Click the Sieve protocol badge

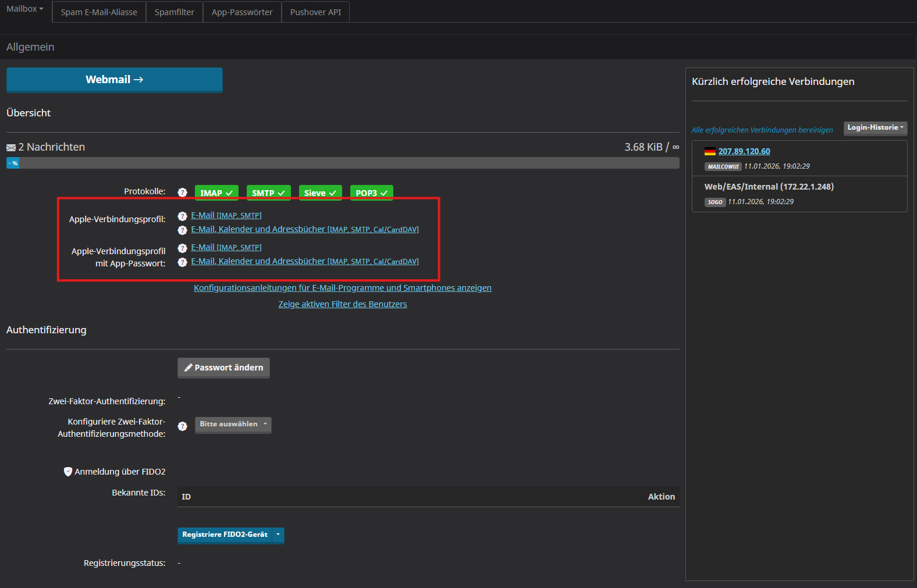[320, 193]
